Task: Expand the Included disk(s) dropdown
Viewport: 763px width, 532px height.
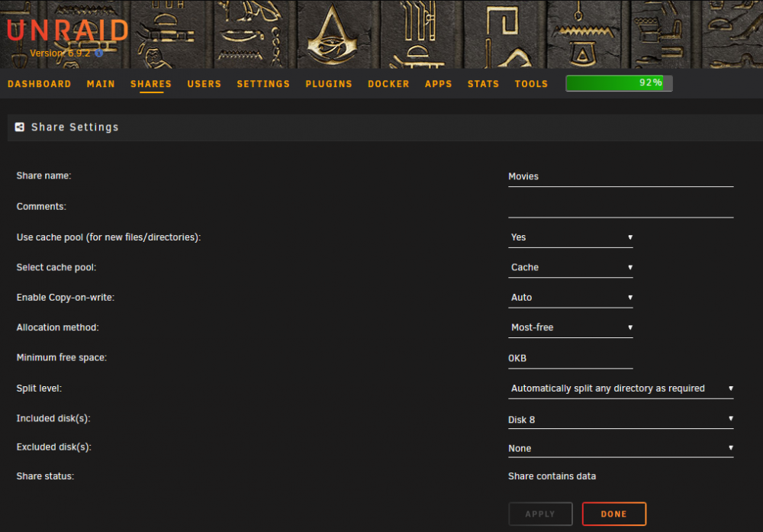Action: pyautogui.click(x=620, y=419)
